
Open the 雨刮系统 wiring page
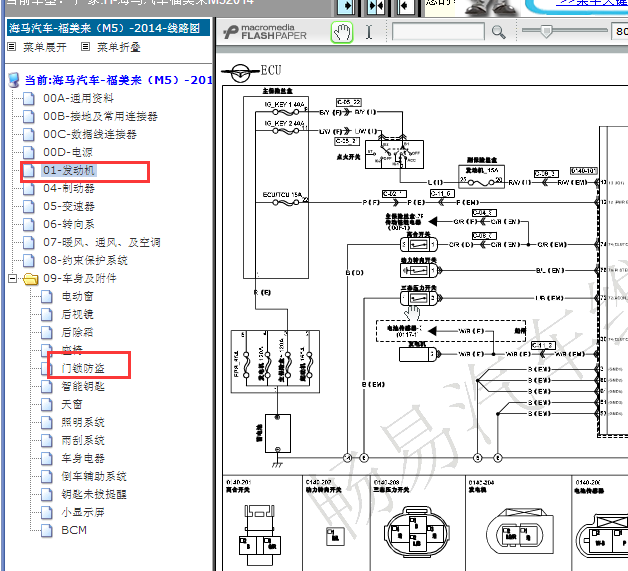coord(83,440)
